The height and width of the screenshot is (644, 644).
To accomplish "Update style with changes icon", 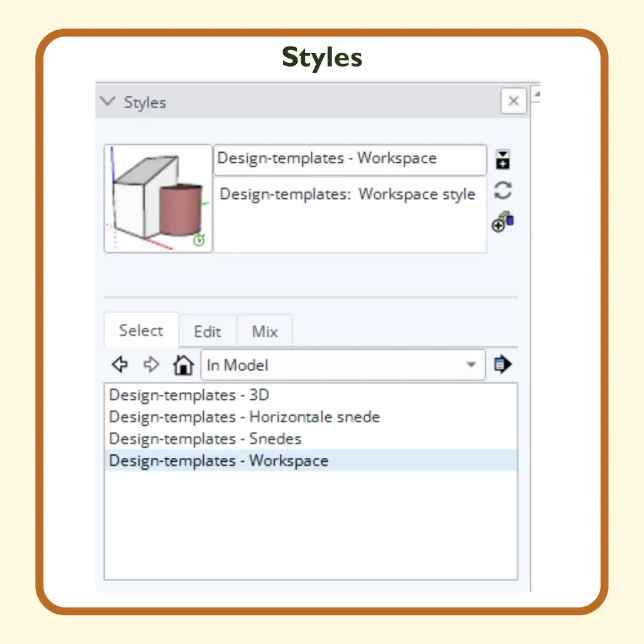I will 502,191.
